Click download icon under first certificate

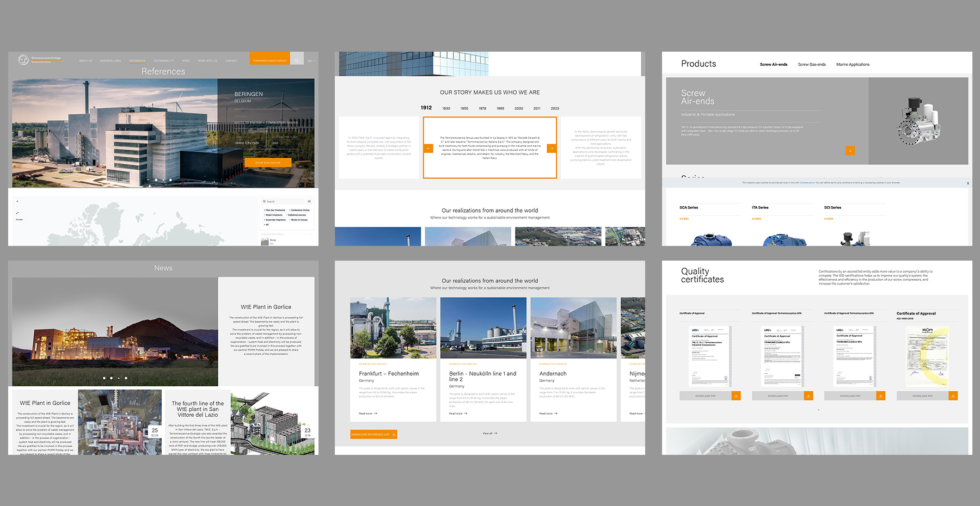(736, 396)
